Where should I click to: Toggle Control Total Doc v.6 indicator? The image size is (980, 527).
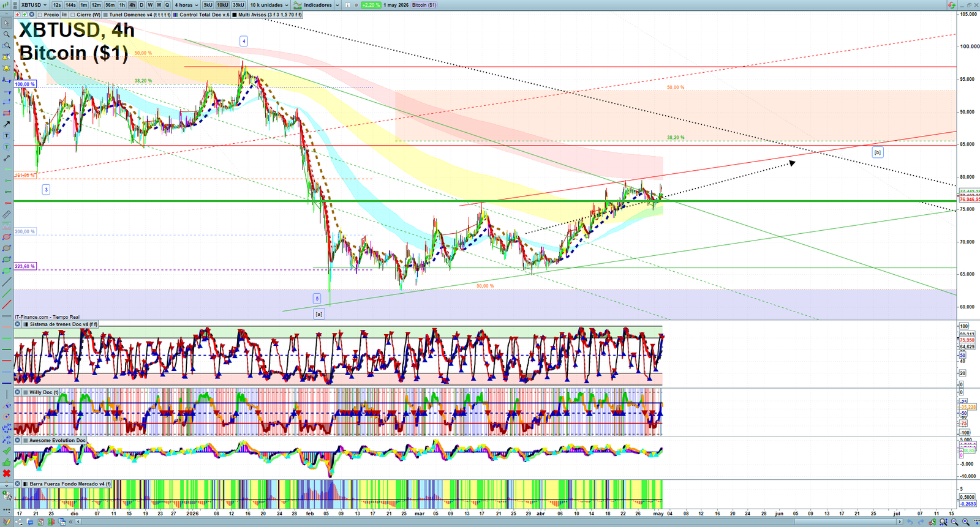[x=176, y=15]
